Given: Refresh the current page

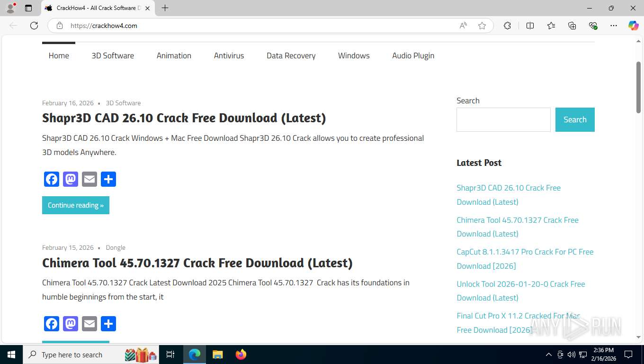Looking at the screenshot, I should pos(34,26).
